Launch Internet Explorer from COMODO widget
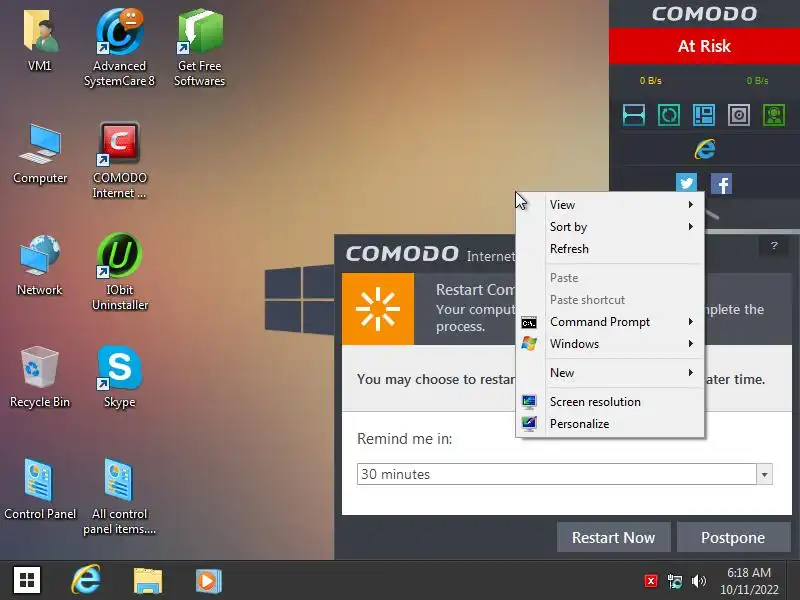 pyautogui.click(x=705, y=149)
